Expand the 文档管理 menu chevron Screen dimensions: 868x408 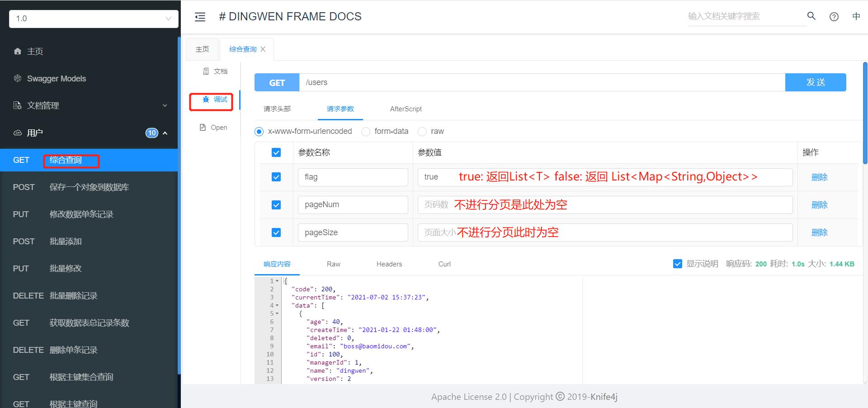pyautogui.click(x=165, y=105)
